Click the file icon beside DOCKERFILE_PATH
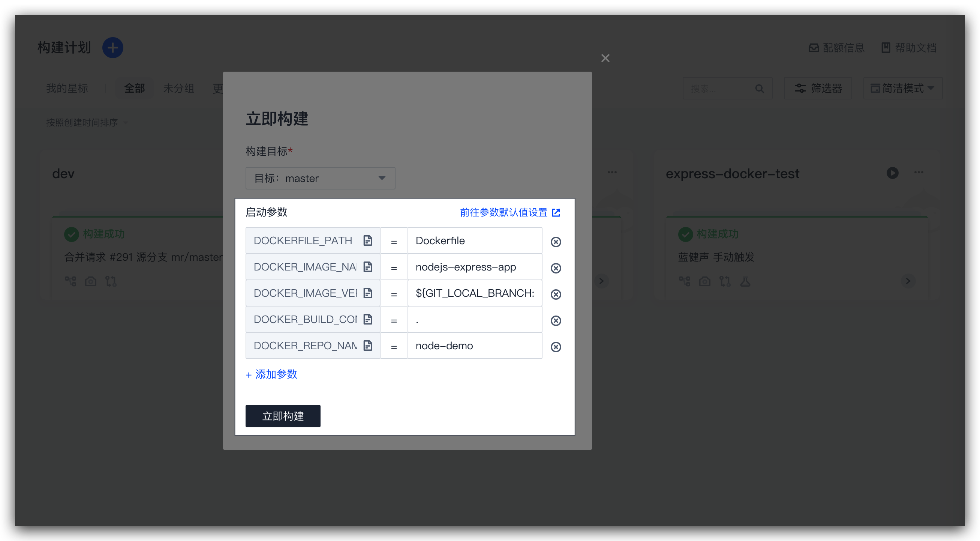980x541 pixels. (x=367, y=240)
